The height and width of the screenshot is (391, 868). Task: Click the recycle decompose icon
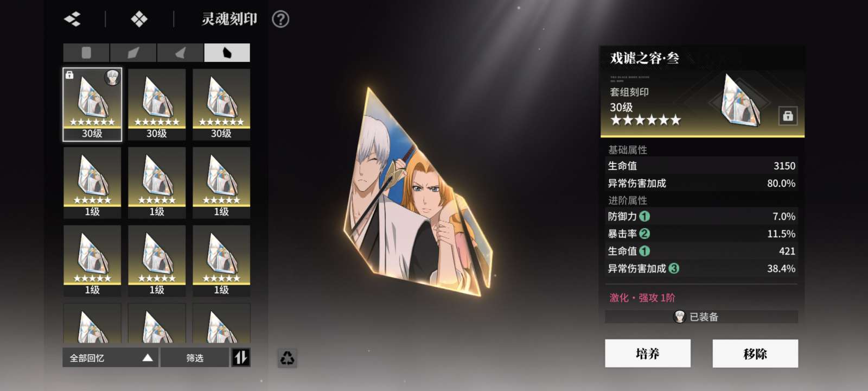pos(287,358)
